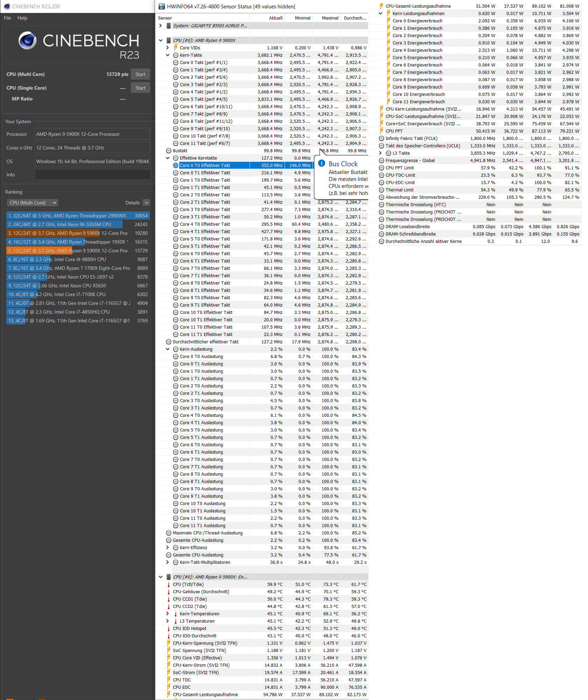Image resolution: width=588 pixels, height=700 pixels.
Task: Click the Thermal Limit circle icon
Action: coord(381,190)
